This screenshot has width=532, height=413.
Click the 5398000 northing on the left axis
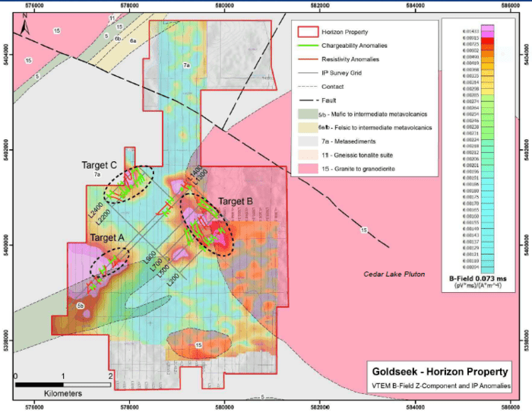5,340
